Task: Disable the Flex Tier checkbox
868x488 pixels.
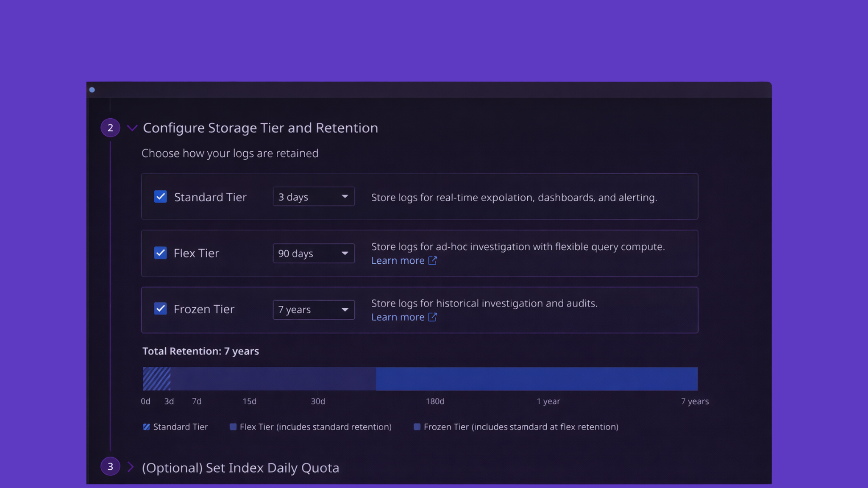Action: (160, 253)
